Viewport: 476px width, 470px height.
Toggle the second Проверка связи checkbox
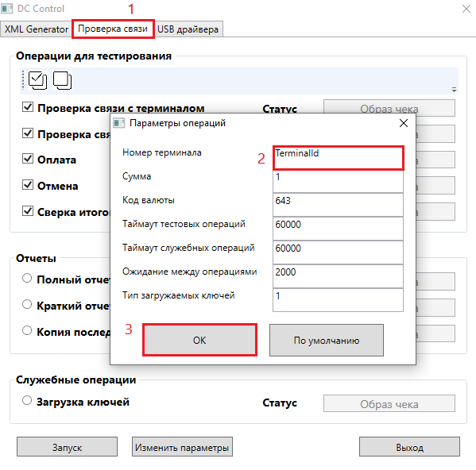point(28,133)
